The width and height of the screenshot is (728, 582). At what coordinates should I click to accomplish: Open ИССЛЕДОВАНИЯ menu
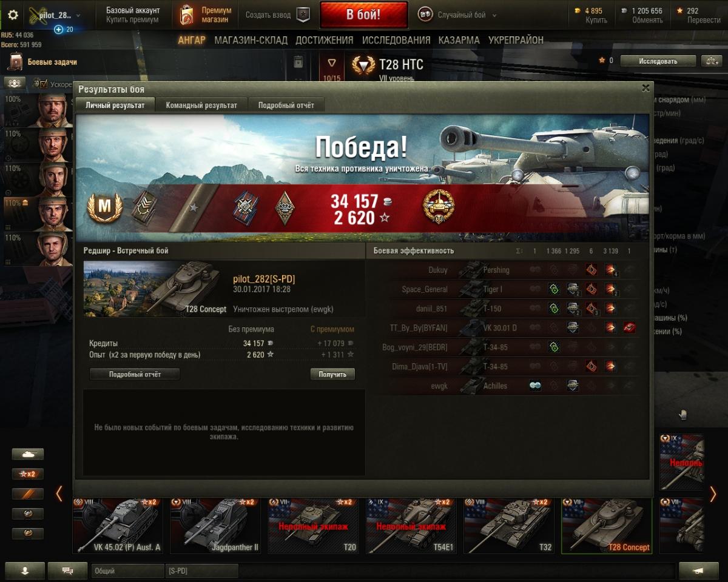pos(396,40)
